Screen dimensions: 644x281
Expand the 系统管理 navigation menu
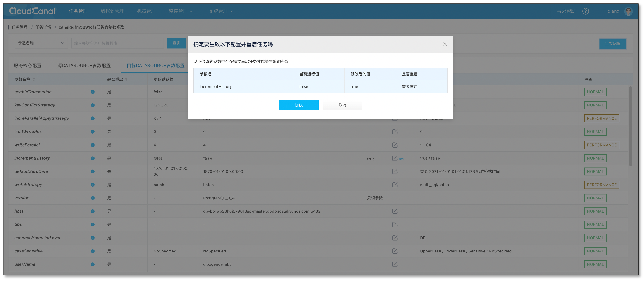[221, 11]
